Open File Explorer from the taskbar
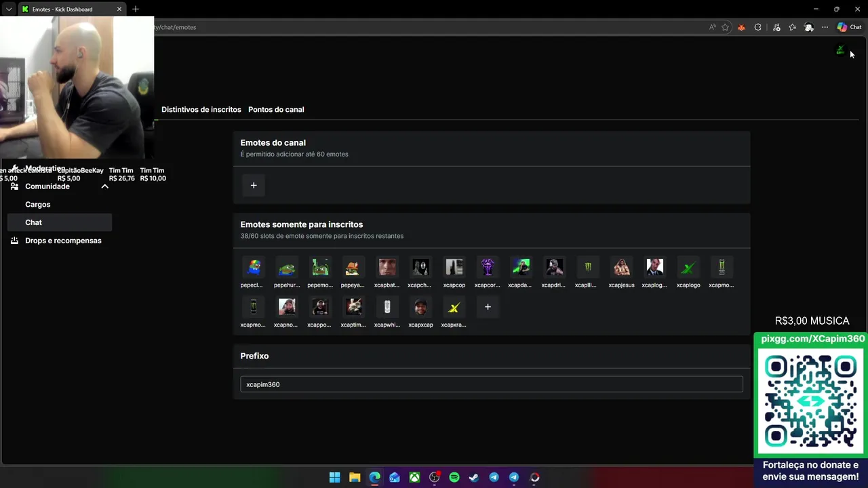This screenshot has height=488, width=868. tap(355, 477)
